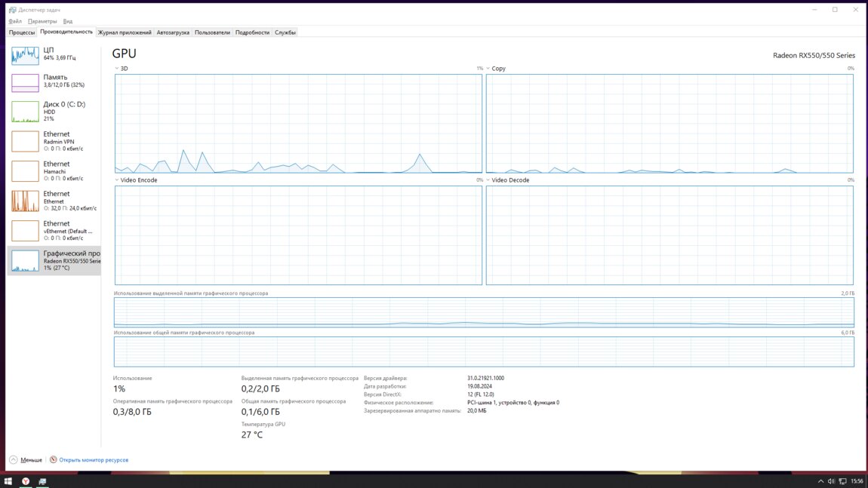
Task: Open the Video Decode graph dropdown
Action: click(488, 180)
